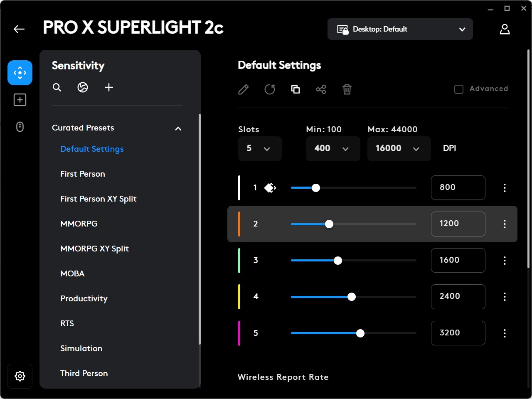Collapse the Curated Presets section

[178, 128]
